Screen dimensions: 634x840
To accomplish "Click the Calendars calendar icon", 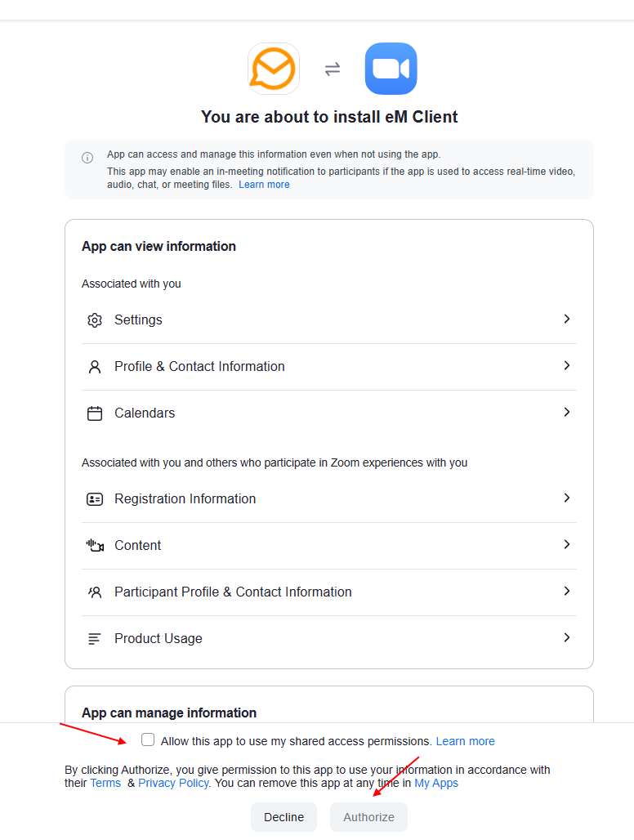I will coord(95,413).
